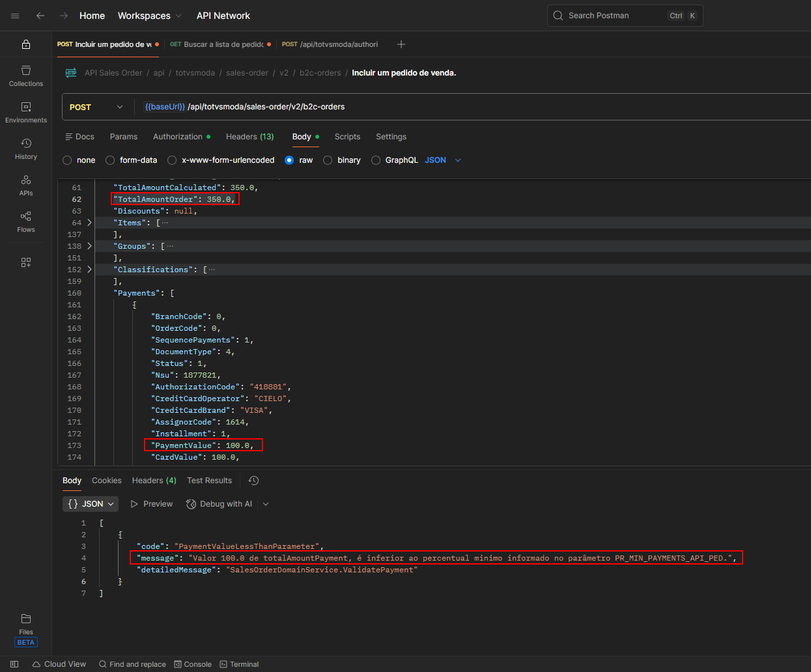Switch to the Params tab
This screenshot has height=672, width=811.
click(x=124, y=137)
